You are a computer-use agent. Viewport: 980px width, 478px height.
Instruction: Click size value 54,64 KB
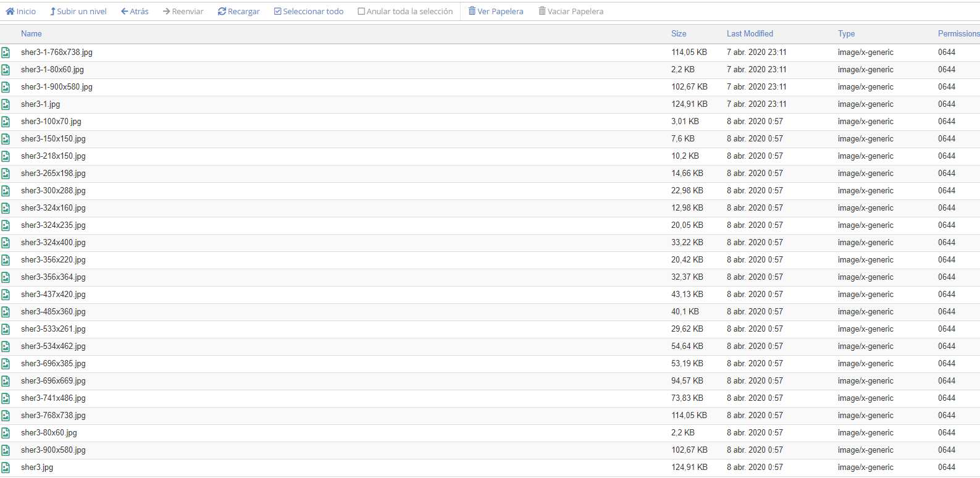coord(687,346)
